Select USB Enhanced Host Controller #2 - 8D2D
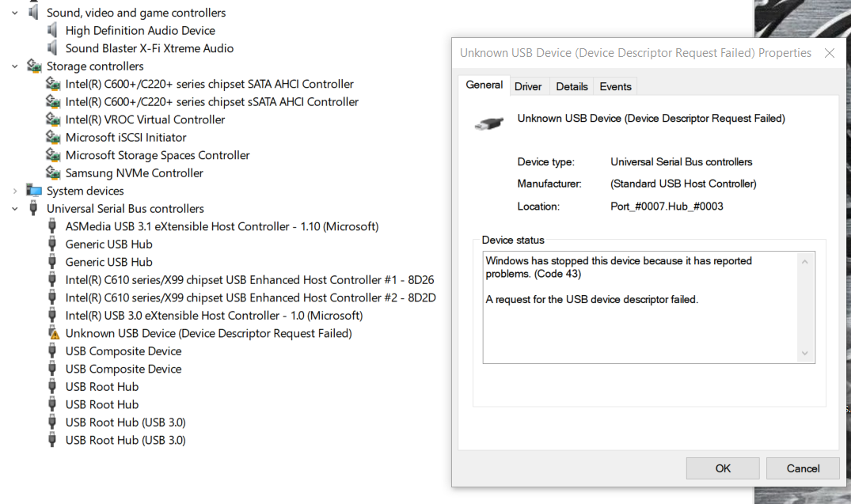 click(251, 297)
